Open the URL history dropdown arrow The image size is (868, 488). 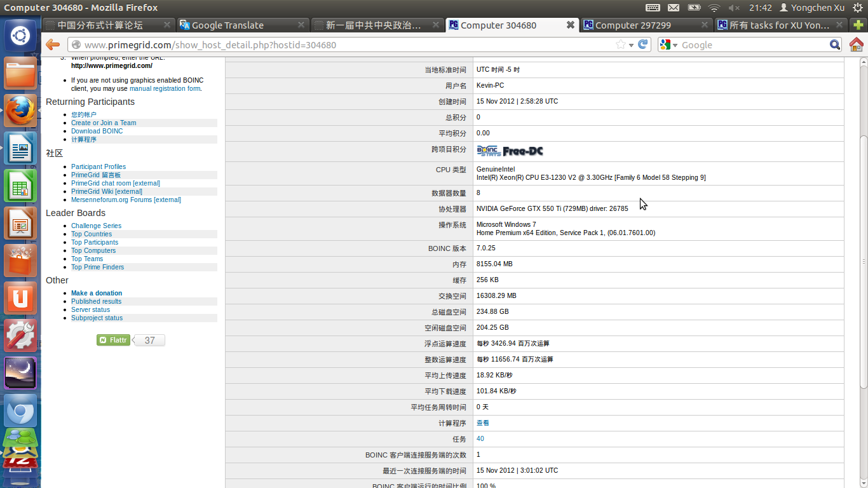[x=631, y=45]
